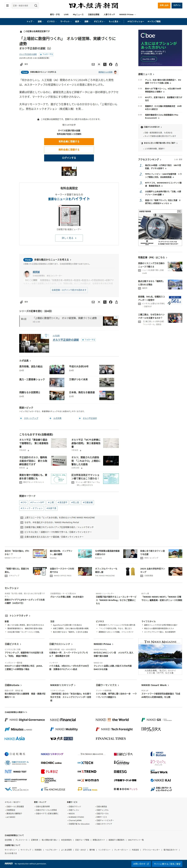
Task: Open the 日経会社情報 menu item
Action: 94,14
